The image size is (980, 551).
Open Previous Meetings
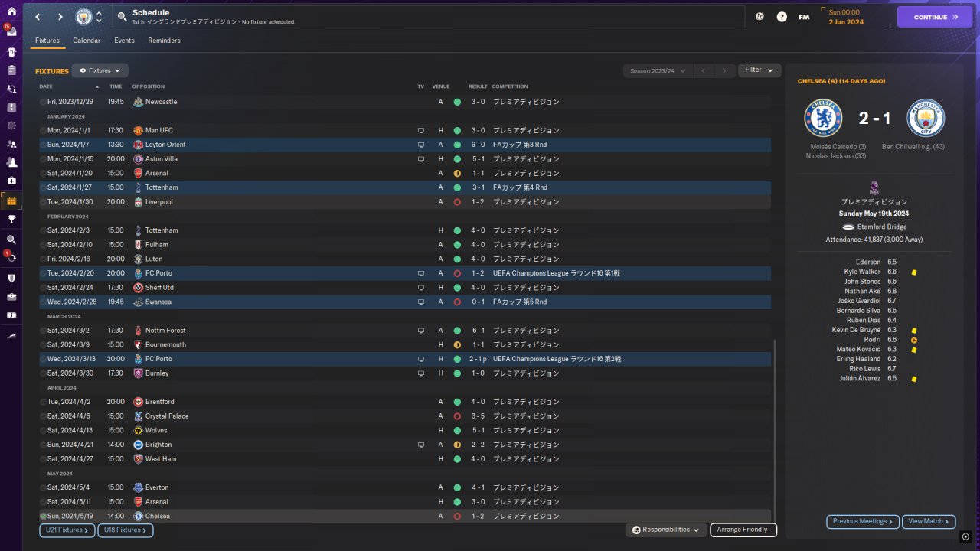(x=863, y=522)
